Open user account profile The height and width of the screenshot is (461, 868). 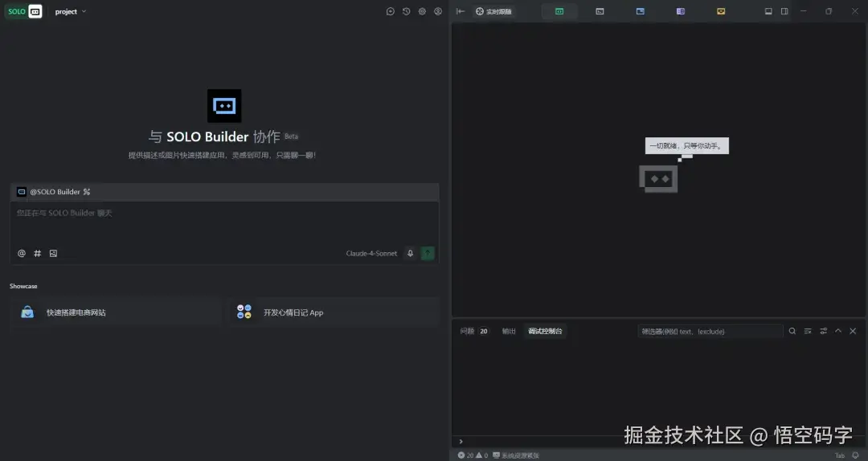[438, 11]
